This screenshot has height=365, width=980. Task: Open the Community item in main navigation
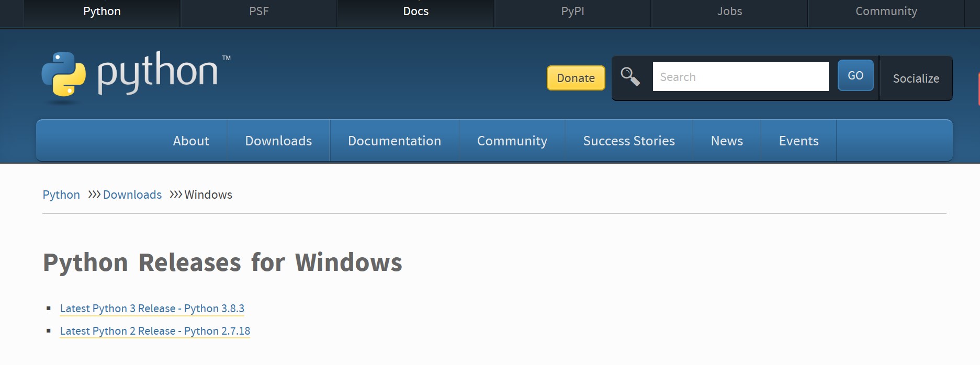[512, 141]
